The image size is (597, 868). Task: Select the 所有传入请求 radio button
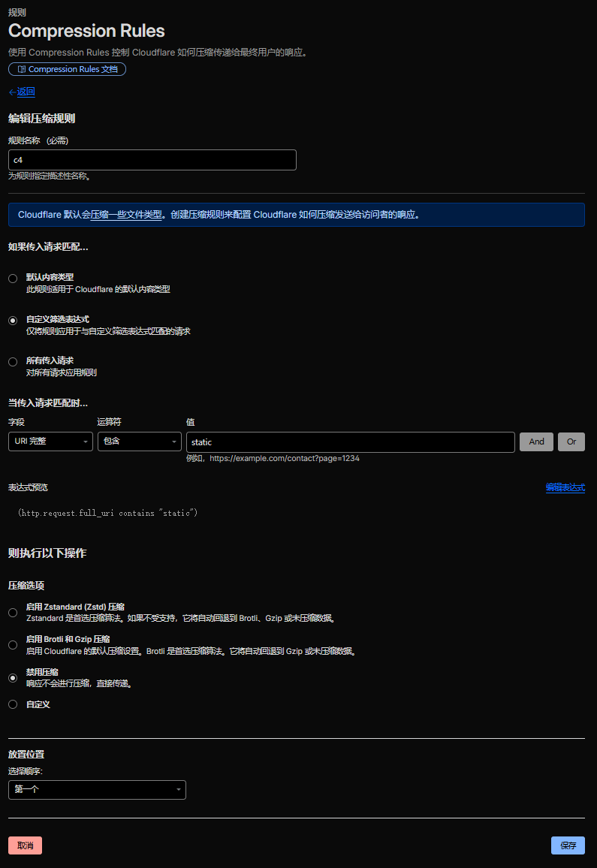[x=13, y=362]
